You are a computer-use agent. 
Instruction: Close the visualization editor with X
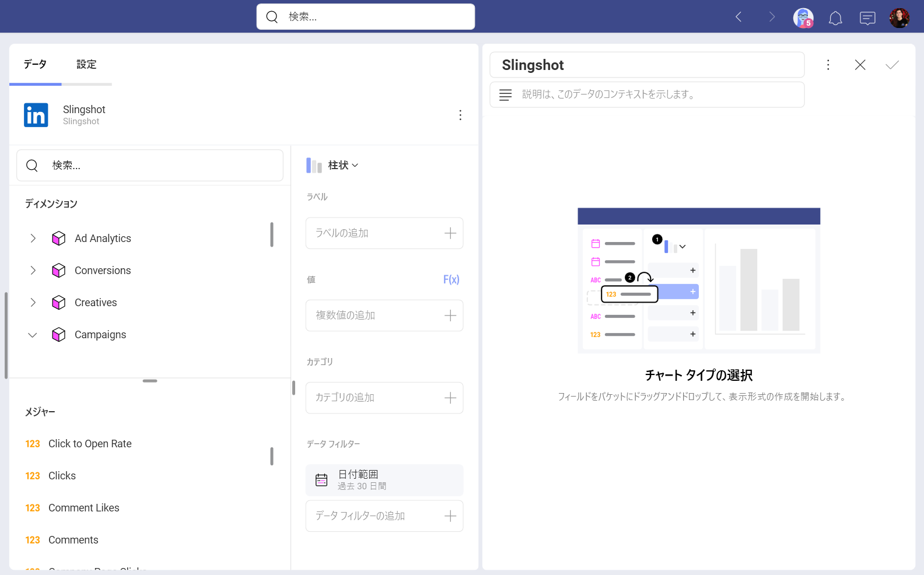tap(860, 65)
